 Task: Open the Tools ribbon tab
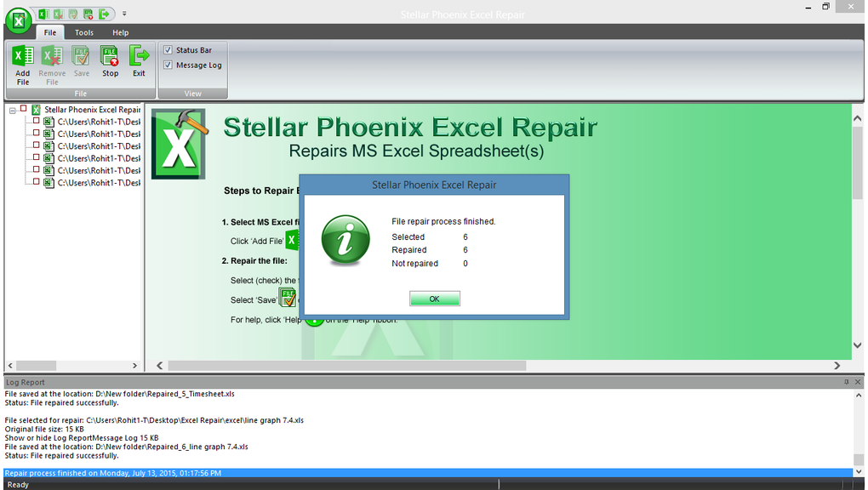tap(84, 32)
